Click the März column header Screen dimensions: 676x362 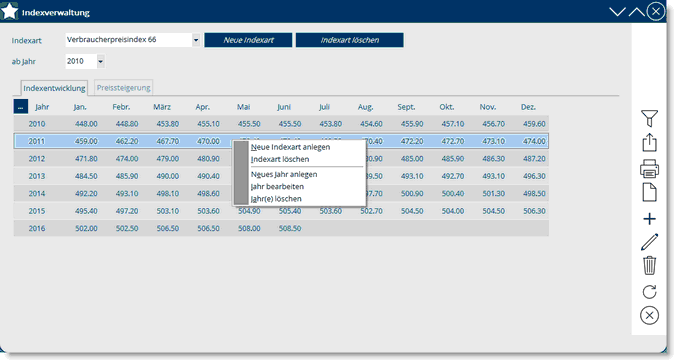pos(162,107)
